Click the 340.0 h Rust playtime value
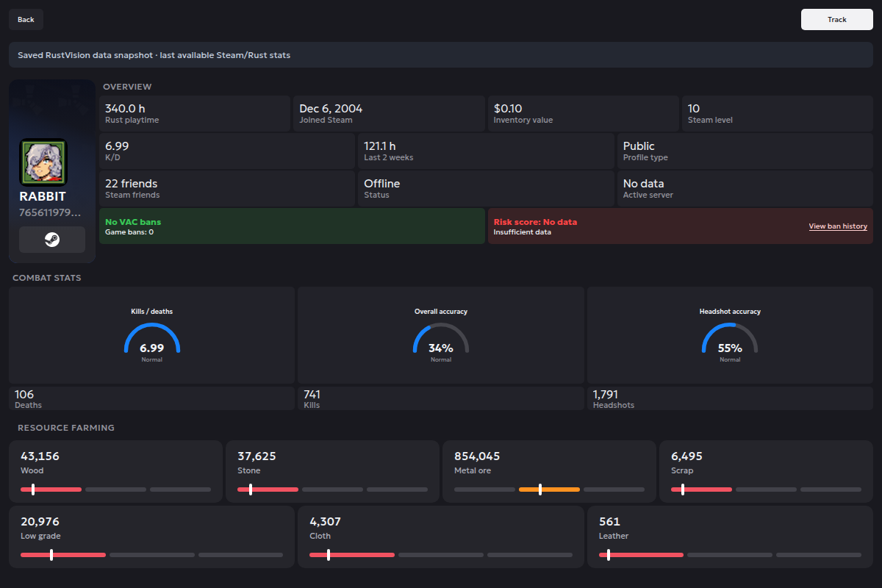This screenshot has width=882, height=588. pos(125,109)
